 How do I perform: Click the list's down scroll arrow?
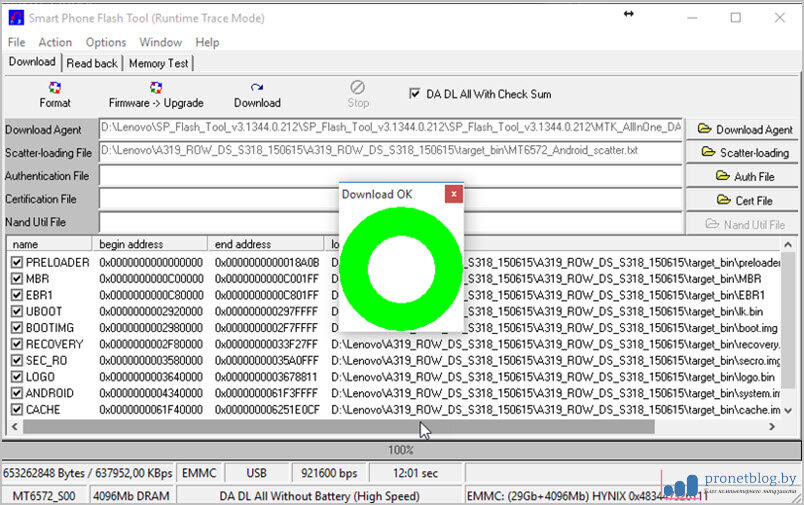coord(788,411)
